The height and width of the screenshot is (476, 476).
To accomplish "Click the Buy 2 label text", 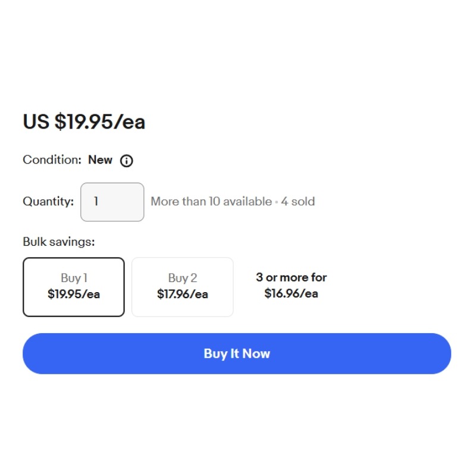I will point(183,278).
